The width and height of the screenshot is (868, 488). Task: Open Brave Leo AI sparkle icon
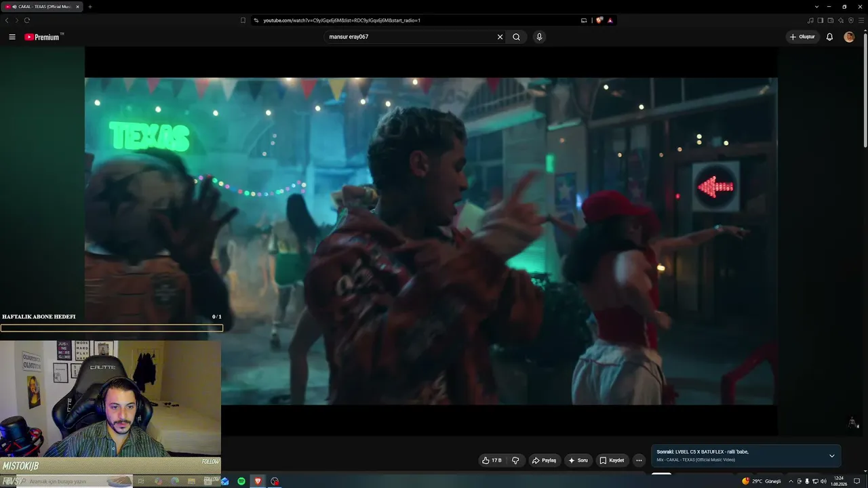(841, 20)
